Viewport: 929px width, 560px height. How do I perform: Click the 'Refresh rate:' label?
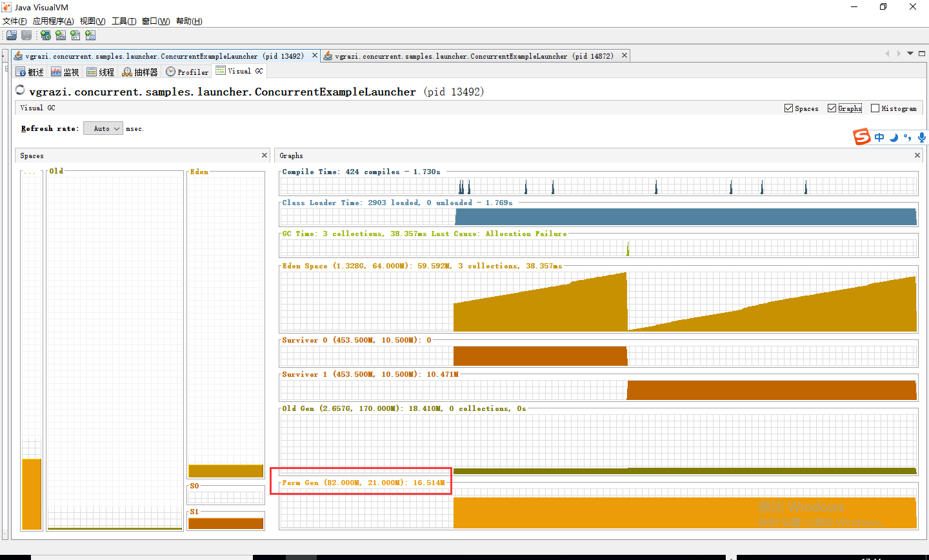[50, 128]
